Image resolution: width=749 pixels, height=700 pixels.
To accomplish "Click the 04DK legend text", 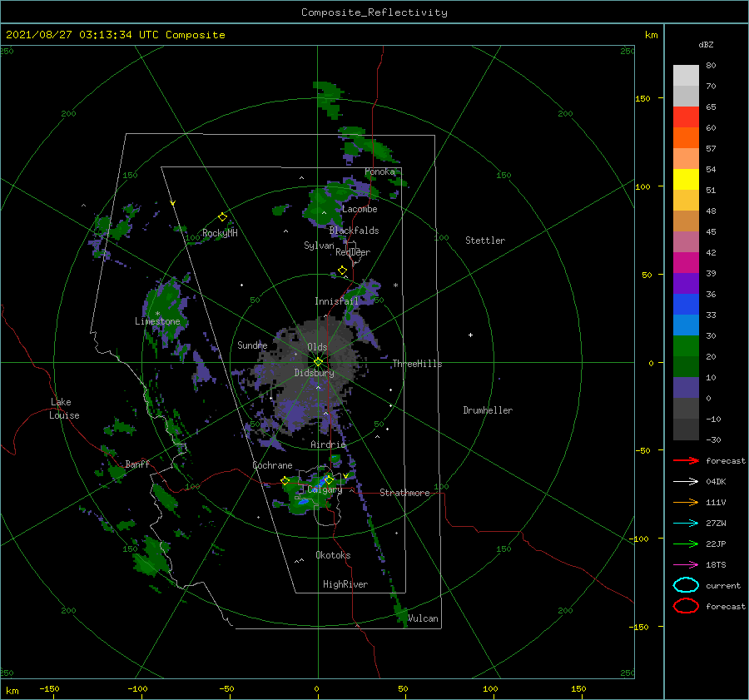I will 716,482.
